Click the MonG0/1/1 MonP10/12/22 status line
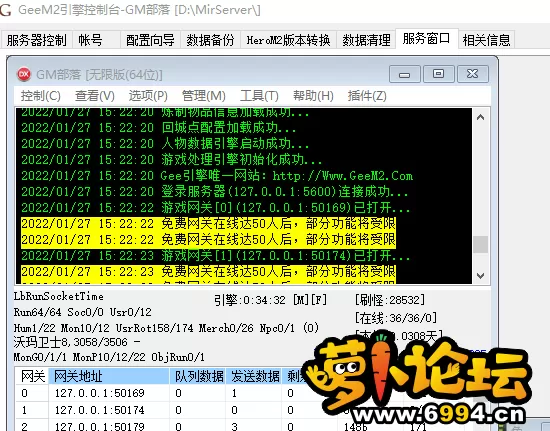Screen dimensions: 550x431 tap(109, 357)
